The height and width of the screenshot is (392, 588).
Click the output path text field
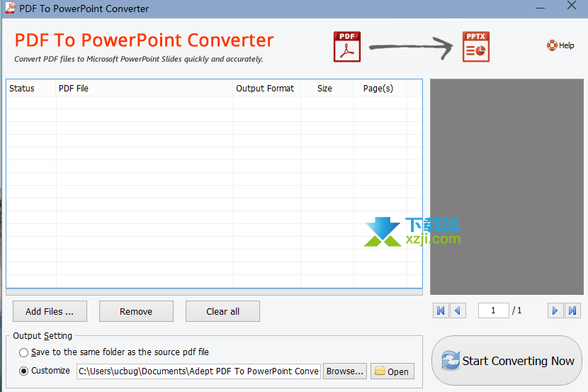(x=199, y=371)
